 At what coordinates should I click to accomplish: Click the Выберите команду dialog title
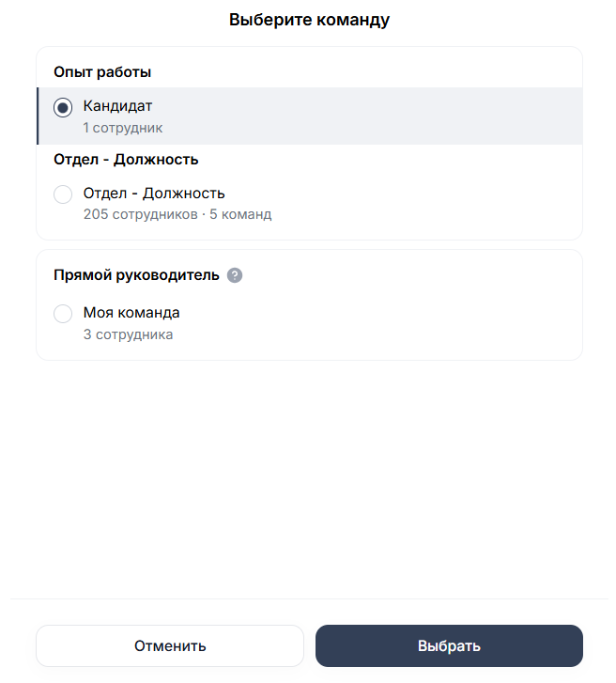coord(309,20)
